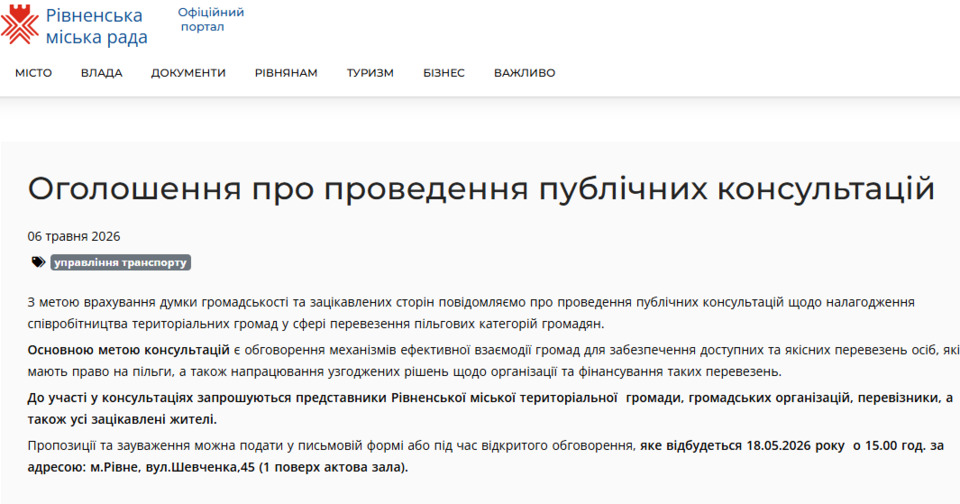
Task: Click the Rivne city council logo emblem
Action: pyautogui.click(x=20, y=24)
